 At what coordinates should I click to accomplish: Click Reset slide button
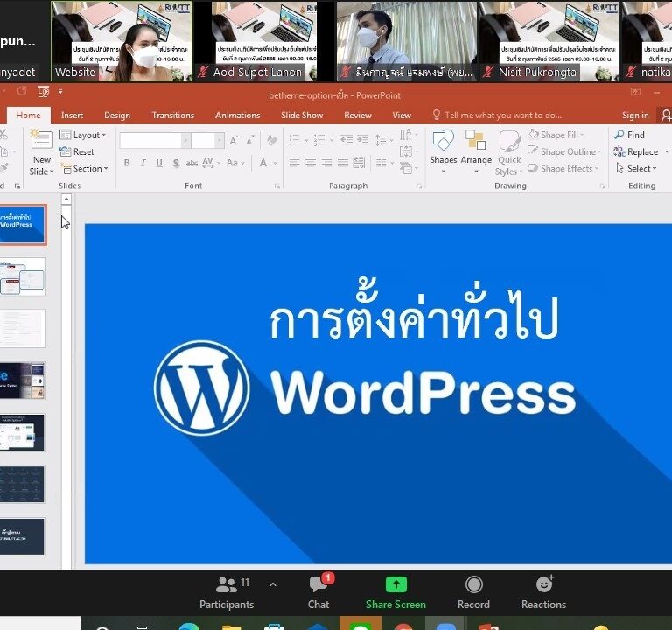pyautogui.click(x=77, y=151)
